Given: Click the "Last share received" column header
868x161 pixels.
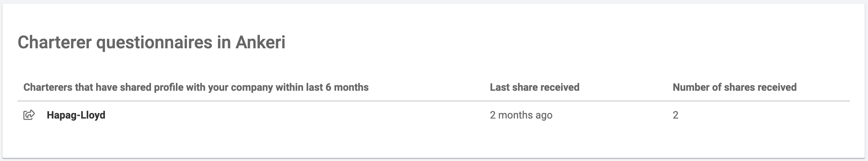Looking at the screenshot, I should pyautogui.click(x=535, y=87).
